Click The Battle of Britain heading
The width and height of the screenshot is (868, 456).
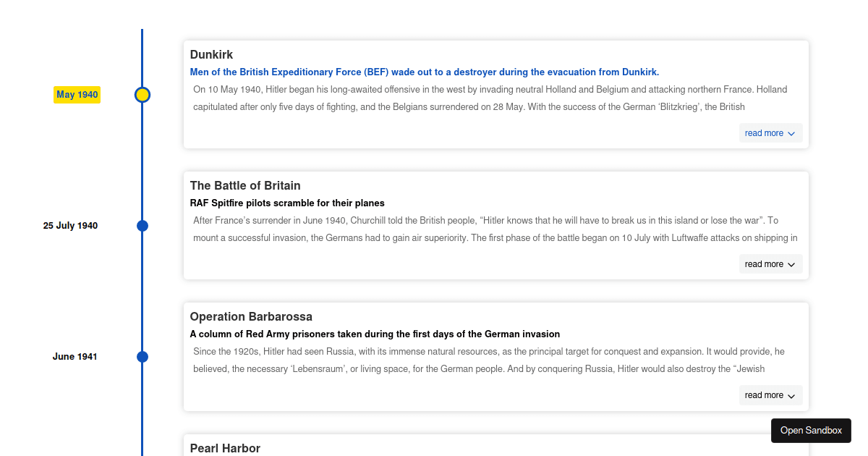[x=245, y=186]
